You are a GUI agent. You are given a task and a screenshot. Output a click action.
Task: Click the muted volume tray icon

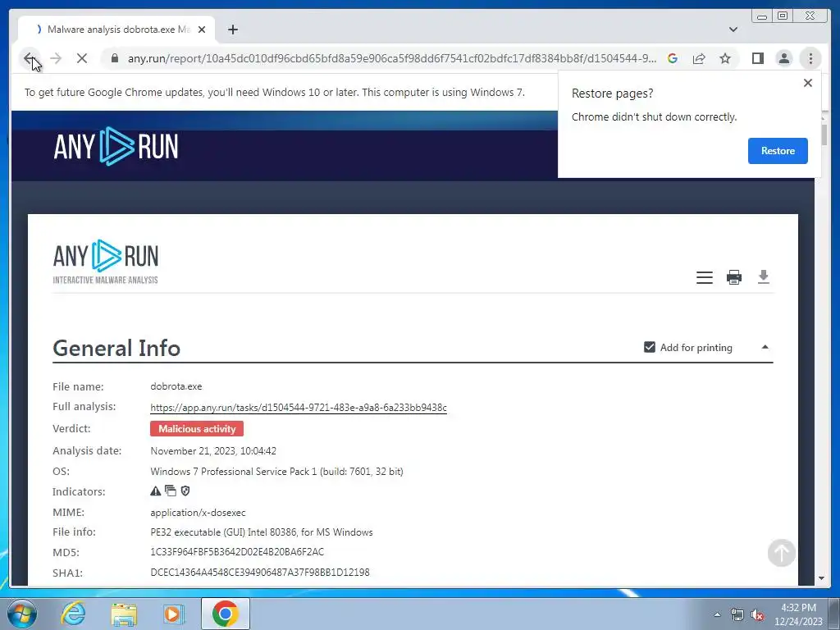coord(757,614)
